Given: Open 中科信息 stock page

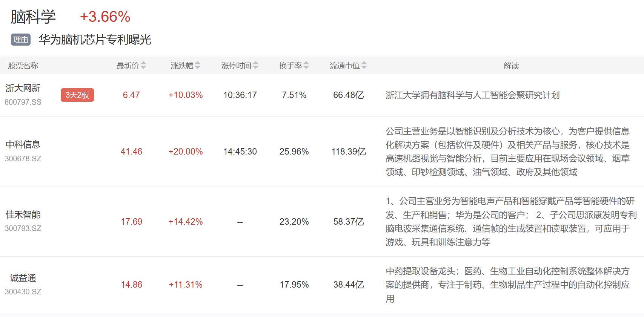Looking at the screenshot, I should pyautogui.click(x=23, y=145).
